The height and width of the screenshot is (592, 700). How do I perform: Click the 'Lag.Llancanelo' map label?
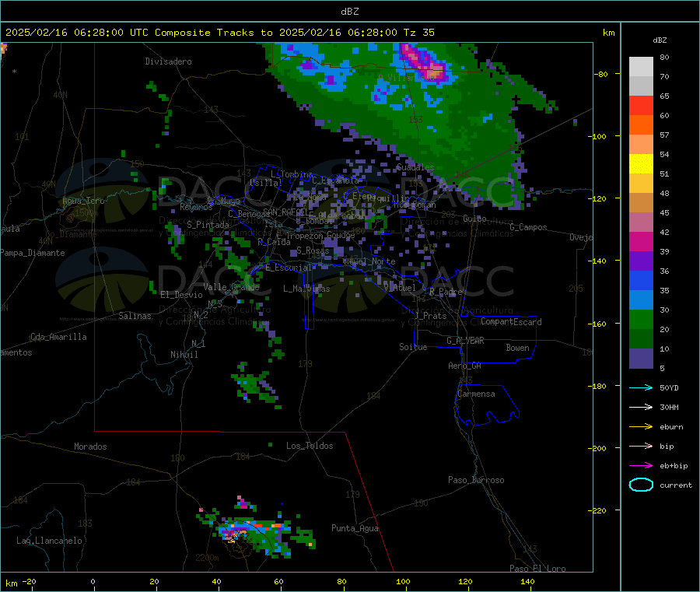coord(49,541)
